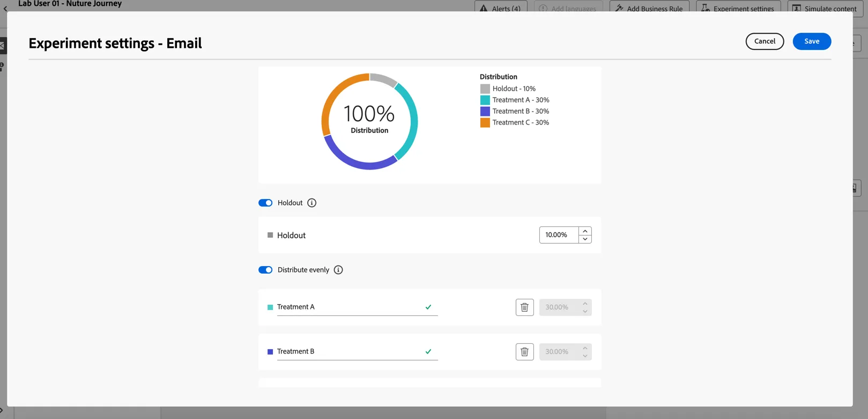Image resolution: width=868 pixels, height=419 pixels.
Task: Click the Simulate content icon
Action: 797,9
